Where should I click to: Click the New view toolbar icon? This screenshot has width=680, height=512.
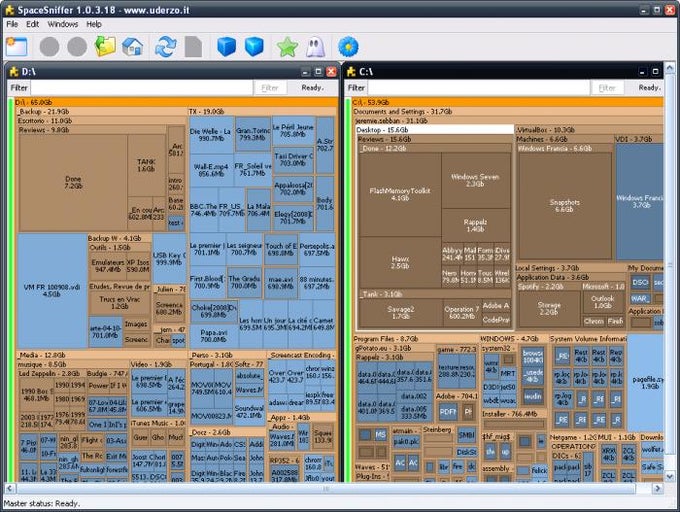pos(17,46)
